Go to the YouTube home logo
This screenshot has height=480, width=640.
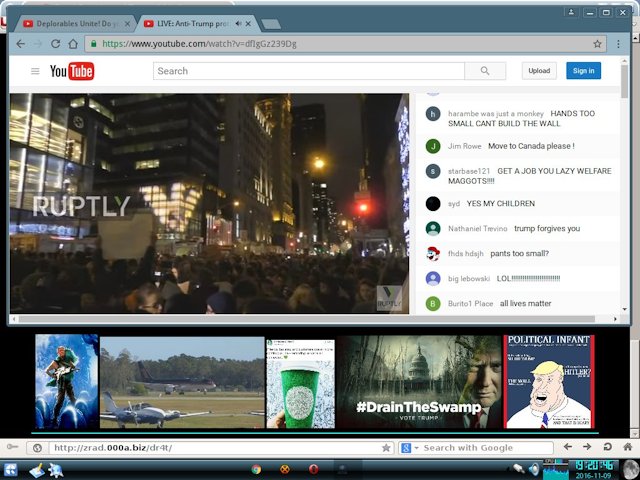point(72,71)
